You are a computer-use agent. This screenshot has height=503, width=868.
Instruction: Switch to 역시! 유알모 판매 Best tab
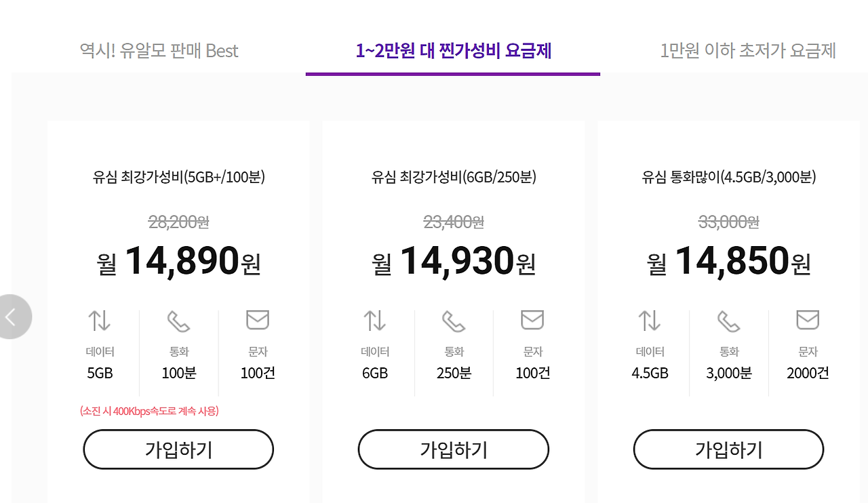click(159, 51)
